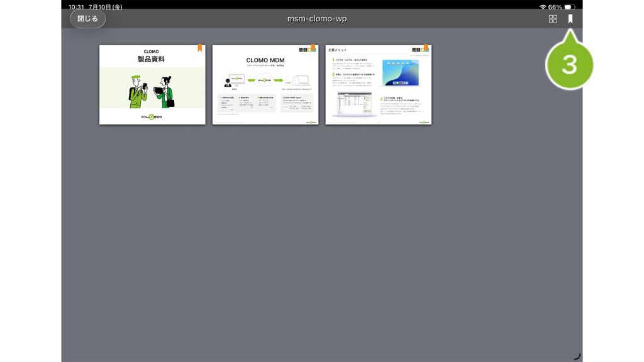Open the CLOMO 製品資料 cover page thumbnail
Screen dimensions: 644x362
click(152, 85)
